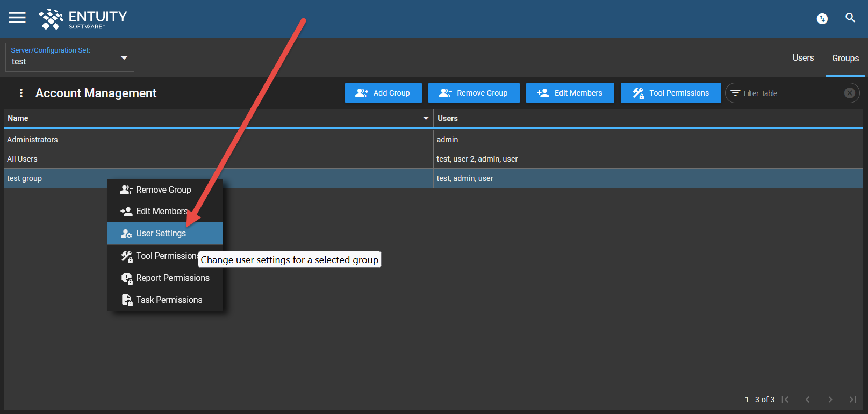Viewport: 868px width, 414px height.
Task: Click the Edit Members toolbar button
Action: (570, 93)
